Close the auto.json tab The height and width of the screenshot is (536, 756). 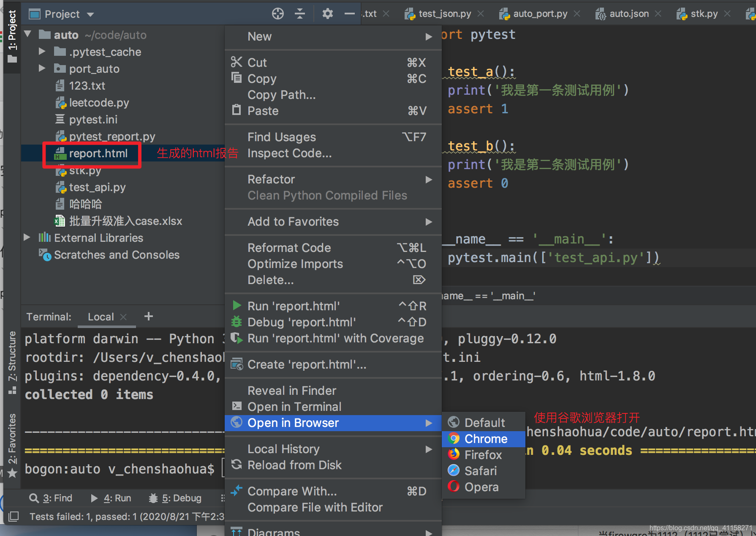[658, 14]
